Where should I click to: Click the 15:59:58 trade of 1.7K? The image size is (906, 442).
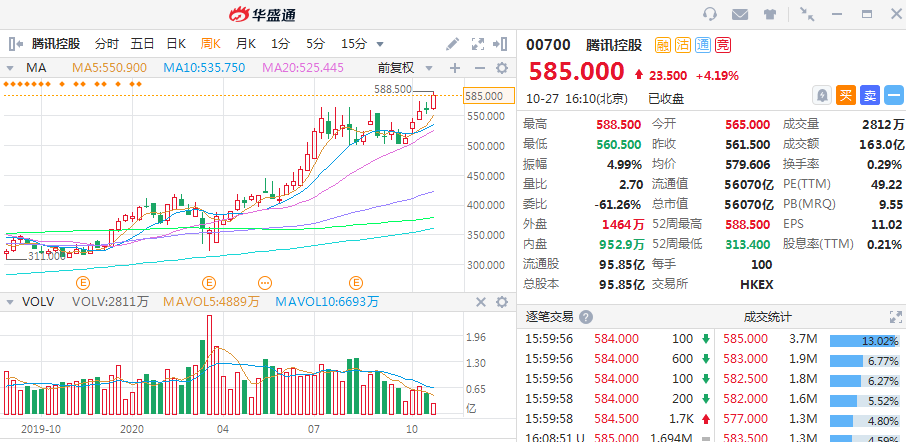pos(618,418)
